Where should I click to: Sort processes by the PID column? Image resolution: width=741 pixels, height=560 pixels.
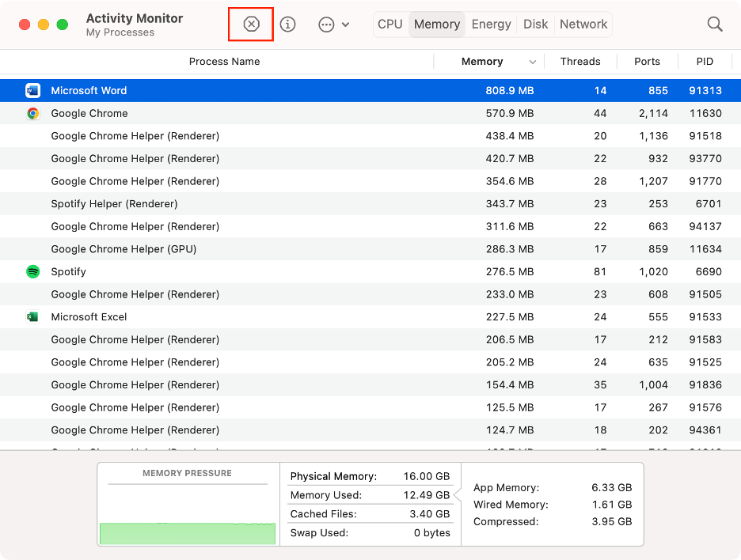coord(704,62)
